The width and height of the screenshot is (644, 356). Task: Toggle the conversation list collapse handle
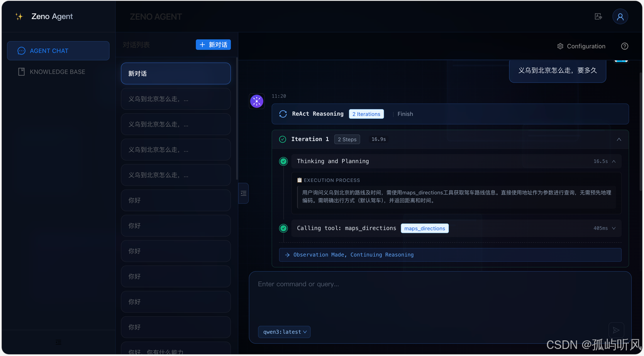[244, 193]
